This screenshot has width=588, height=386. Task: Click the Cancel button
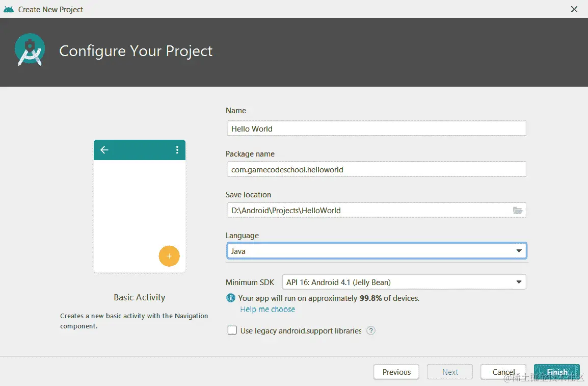pos(503,372)
